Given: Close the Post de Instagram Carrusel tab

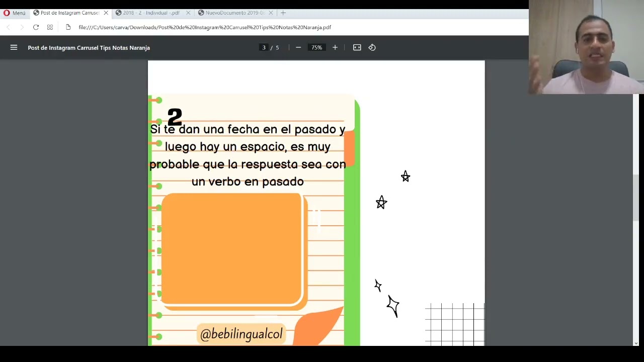Looking at the screenshot, I should [106, 13].
